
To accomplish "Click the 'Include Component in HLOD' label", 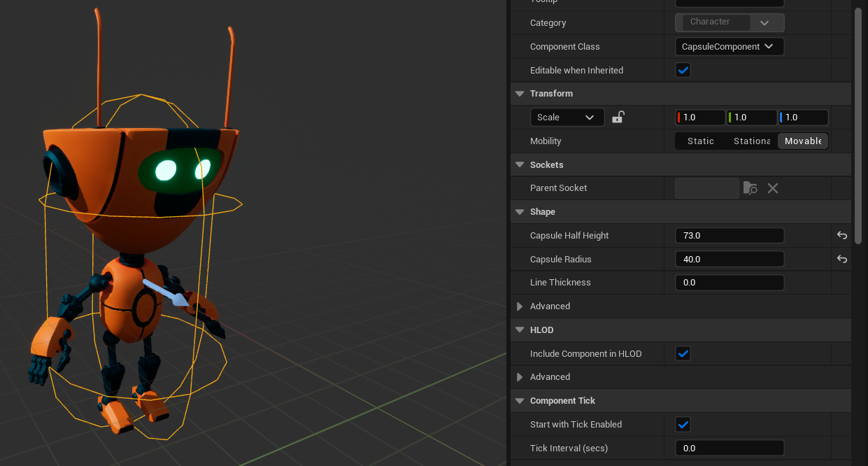I will [586, 354].
